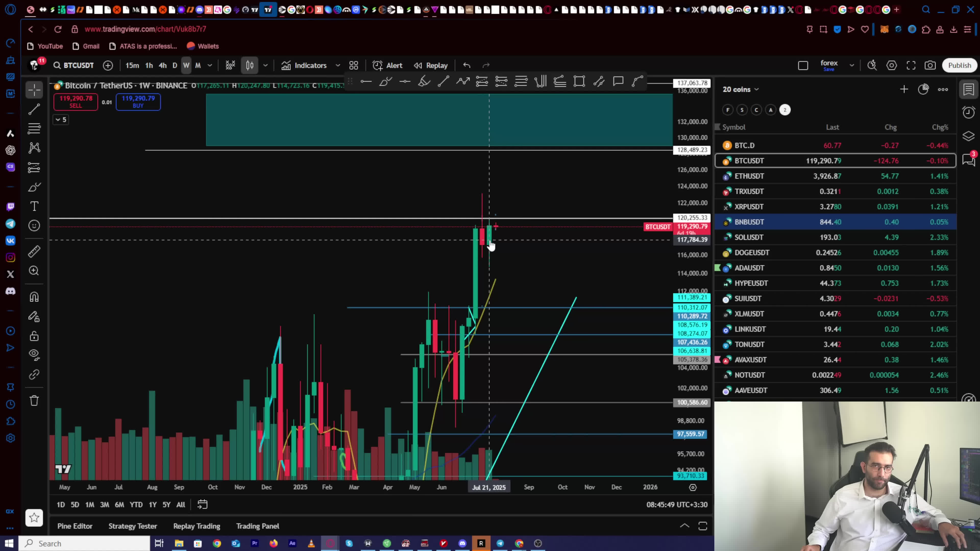
Task: Toggle magnet mode
Action: pos(34,297)
